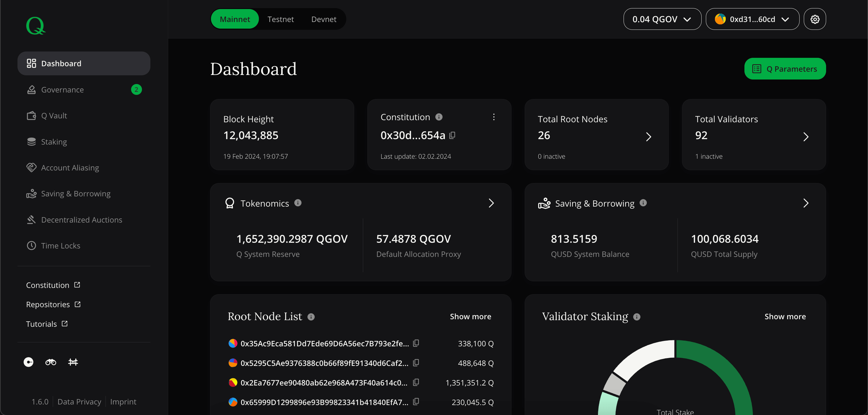Image resolution: width=868 pixels, height=415 pixels.
Task: Open the Q Vault section
Action: [x=54, y=115]
